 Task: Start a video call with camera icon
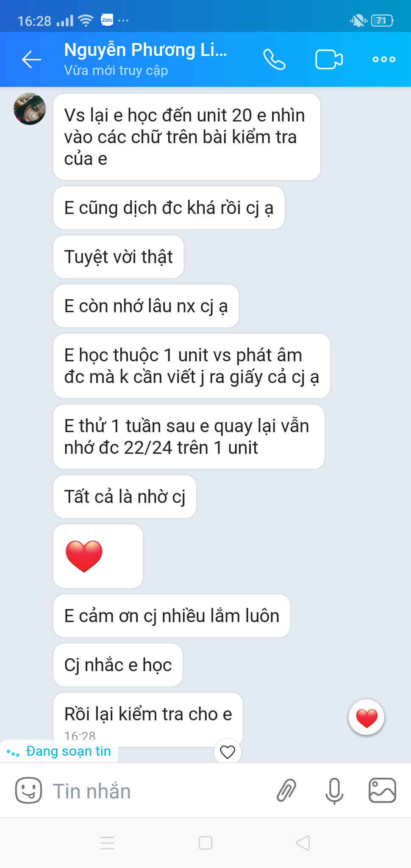click(329, 59)
